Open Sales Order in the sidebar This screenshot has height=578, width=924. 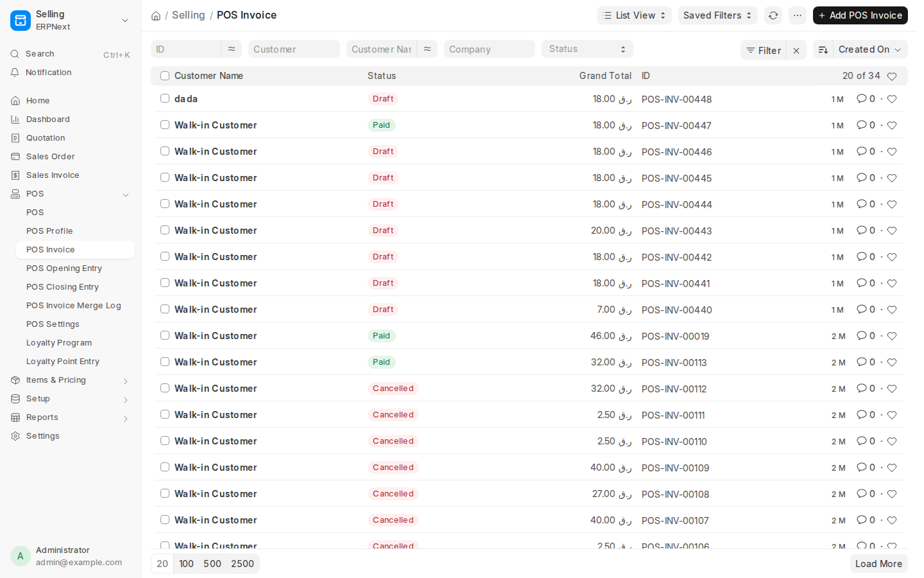[71, 157]
